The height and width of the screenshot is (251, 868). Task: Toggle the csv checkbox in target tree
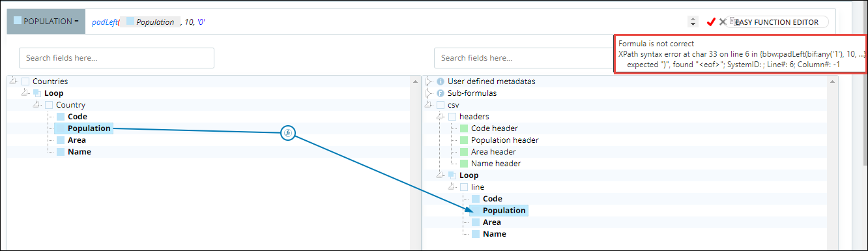pos(441,105)
